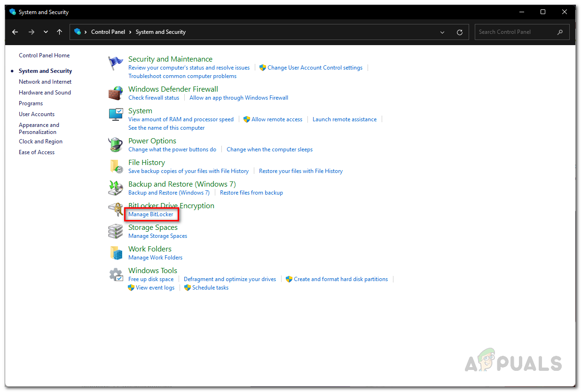
Task: Click View event logs
Action: (x=155, y=288)
